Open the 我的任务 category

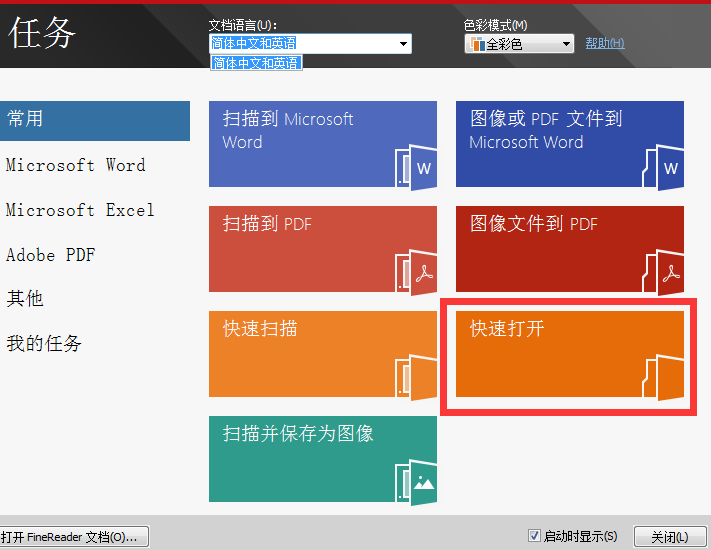pos(44,343)
